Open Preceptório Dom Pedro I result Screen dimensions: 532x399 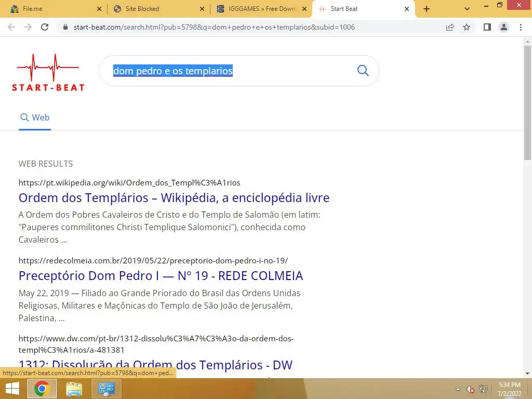click(161, 276)
